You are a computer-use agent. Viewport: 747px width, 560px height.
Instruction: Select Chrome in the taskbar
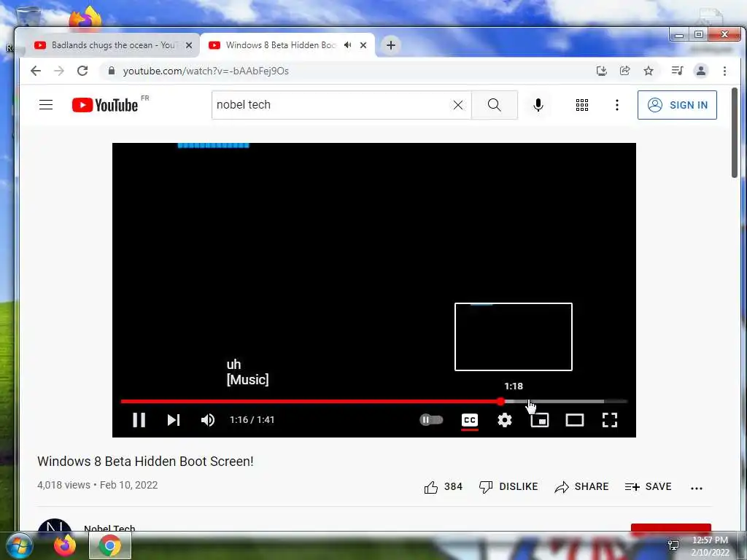coord(109,545)
